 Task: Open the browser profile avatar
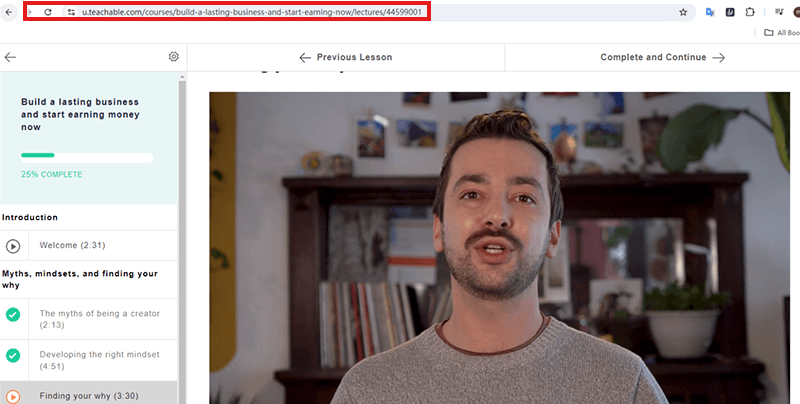pyautogui.click(x=796, y=12)
